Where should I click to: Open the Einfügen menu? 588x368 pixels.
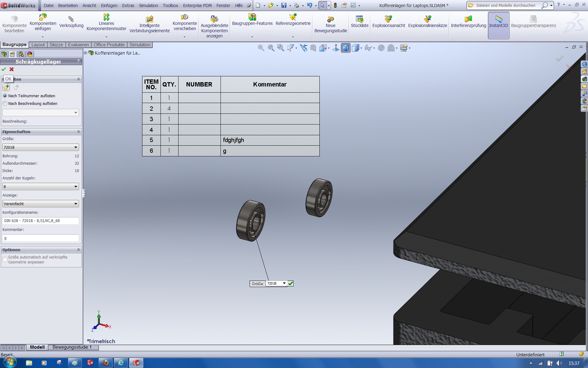(x=109, y=6)
